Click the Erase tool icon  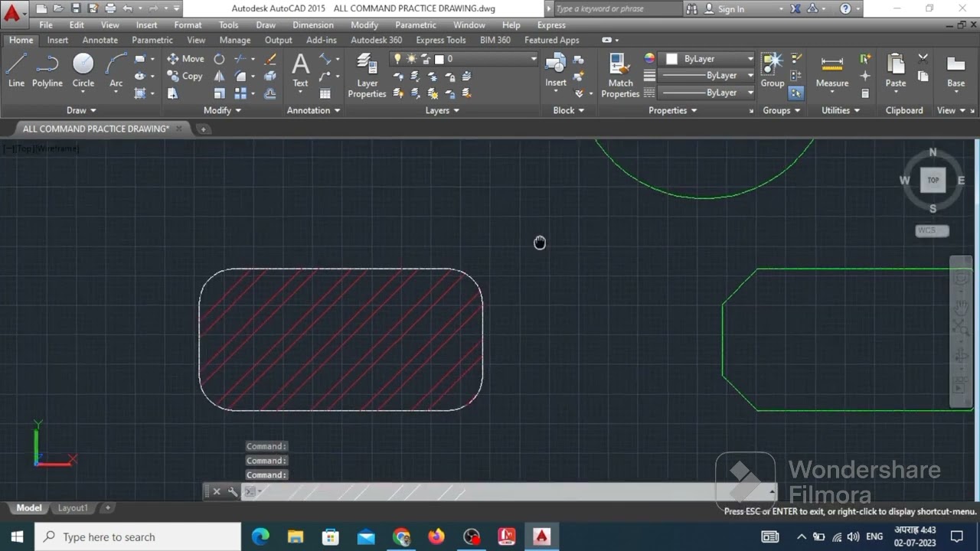point(270,59)
